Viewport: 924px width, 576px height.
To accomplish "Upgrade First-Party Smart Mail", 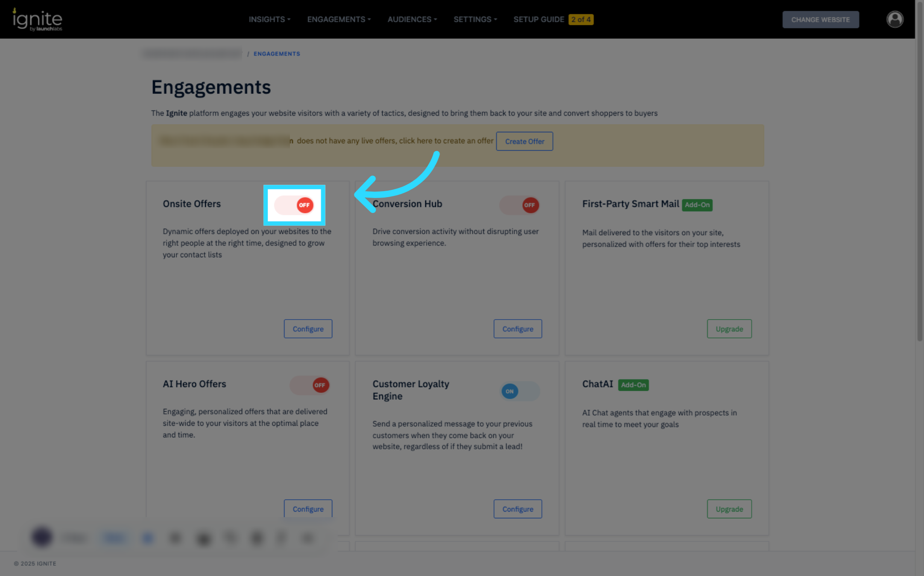I will [x=729, y=329].
